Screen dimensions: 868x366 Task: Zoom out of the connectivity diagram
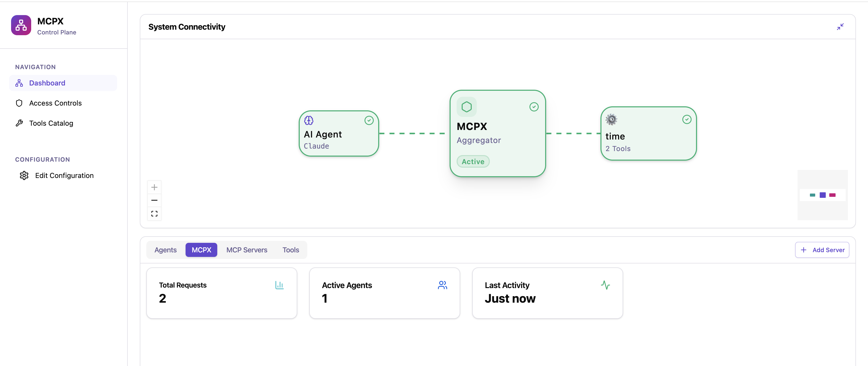pos(154,200)
